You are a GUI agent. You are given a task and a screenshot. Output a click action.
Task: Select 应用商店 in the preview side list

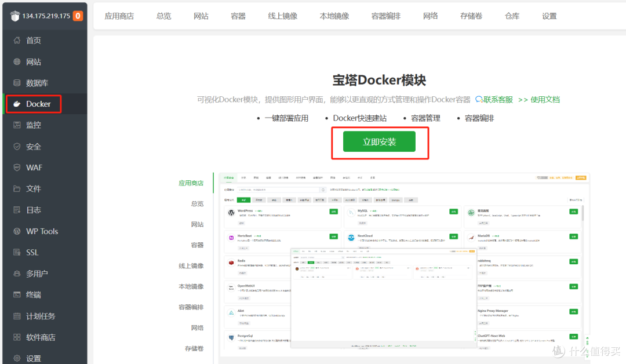pos(191,183)
